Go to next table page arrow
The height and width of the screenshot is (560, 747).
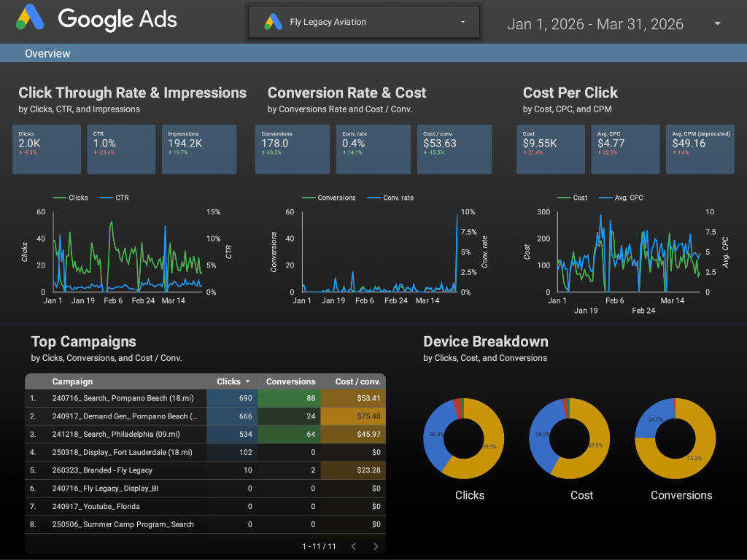376,546
